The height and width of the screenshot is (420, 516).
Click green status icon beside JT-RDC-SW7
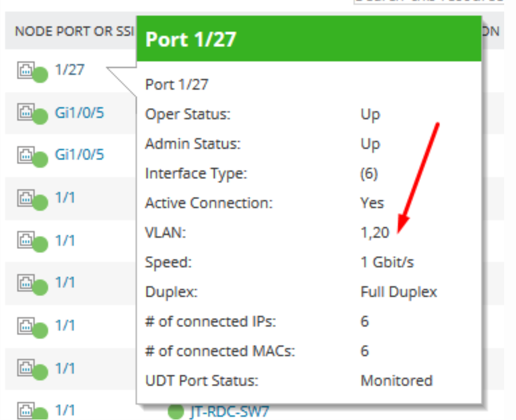pos(176,412)
